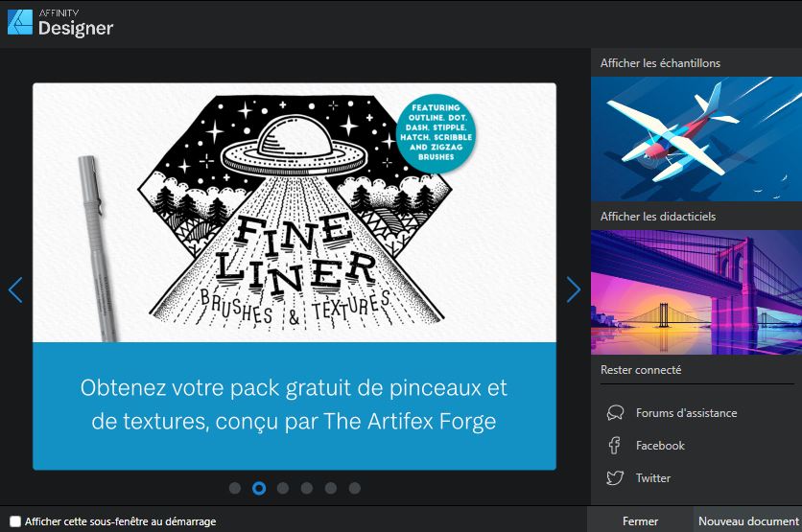Click the Affinity Designer logo icon
The width and height of the screenshot is (802, 532).
pyautogui.click(x=20, y=22)
